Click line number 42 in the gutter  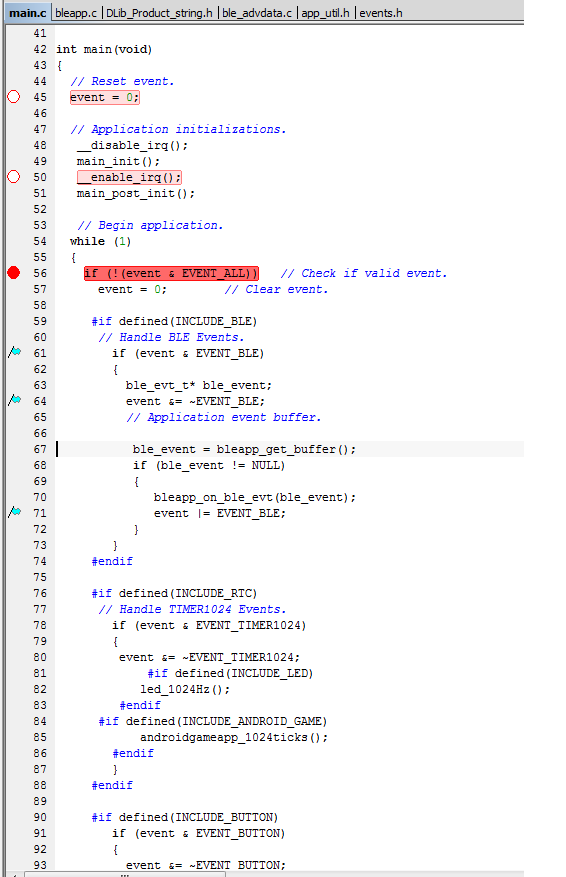coord(40,49)
